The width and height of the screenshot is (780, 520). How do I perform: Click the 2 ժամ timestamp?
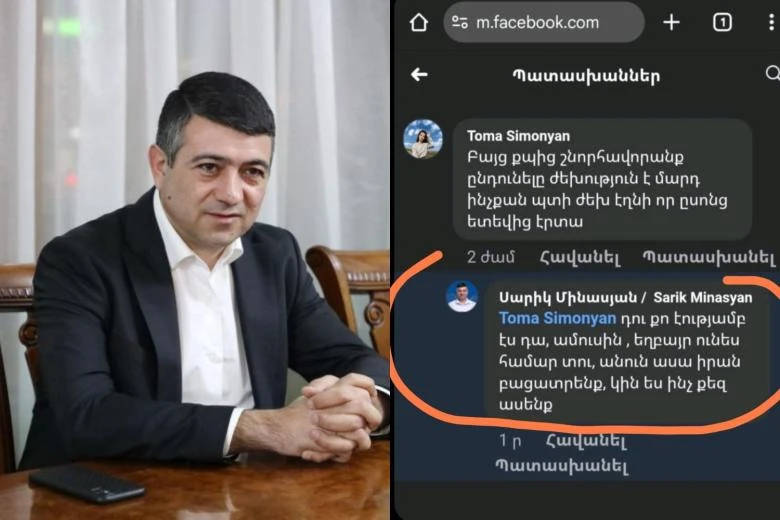tap(490, 258)
